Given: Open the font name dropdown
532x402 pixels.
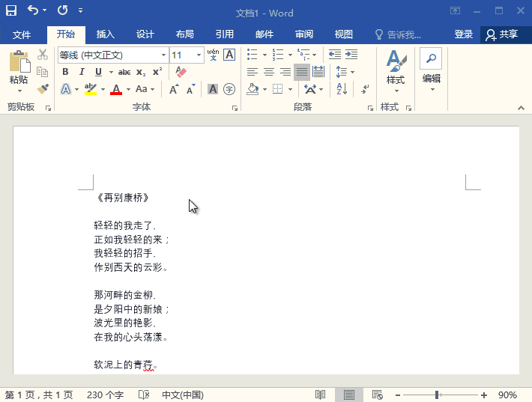Looking at the screenshot, I should 163,55.
